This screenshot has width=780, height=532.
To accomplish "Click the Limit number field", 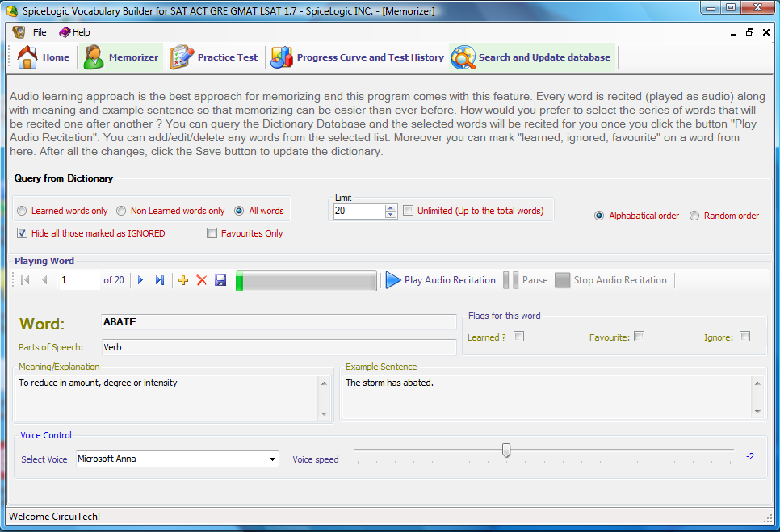I will point(359,211).
